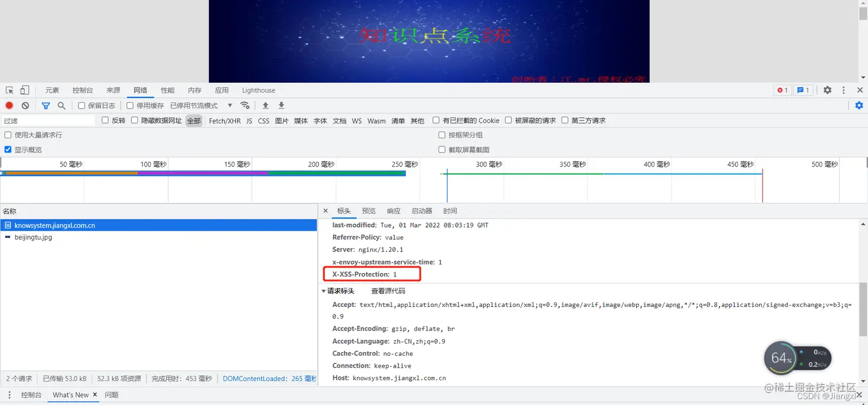
Task: Enable 截取屏幕截图 checkbox
Action: (442, 150)
